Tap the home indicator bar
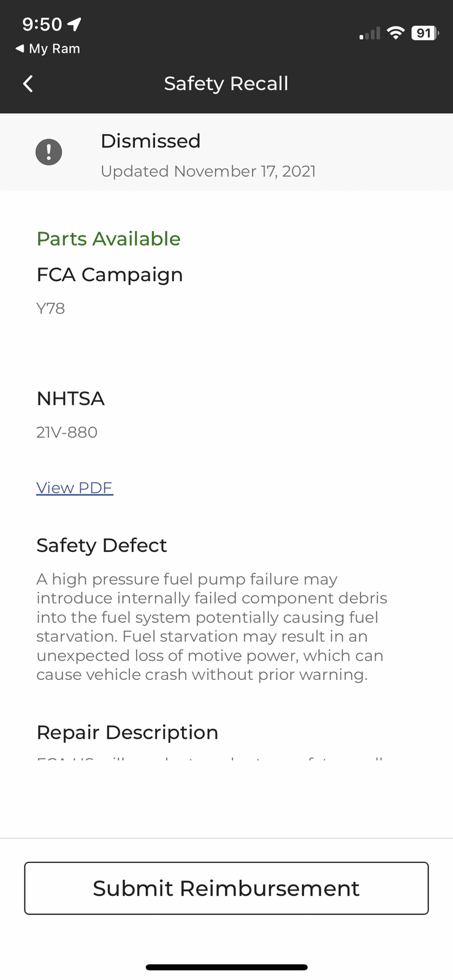The image size is (453, 980). [226, 968]
